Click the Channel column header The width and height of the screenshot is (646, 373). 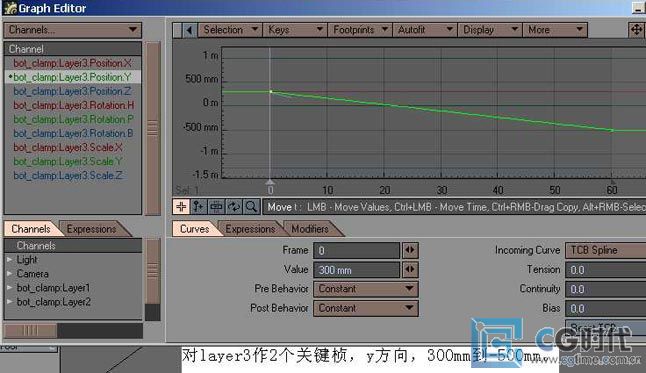[x=73, y=49]
